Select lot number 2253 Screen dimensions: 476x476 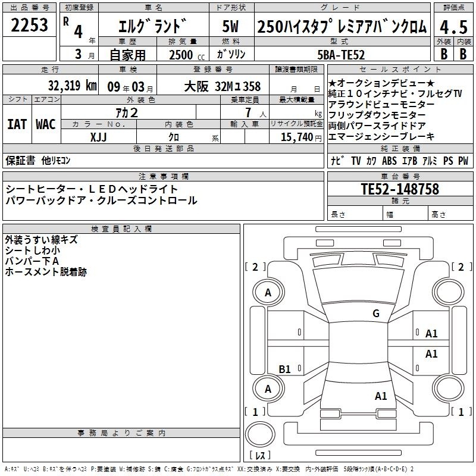(x=29, y=25)
